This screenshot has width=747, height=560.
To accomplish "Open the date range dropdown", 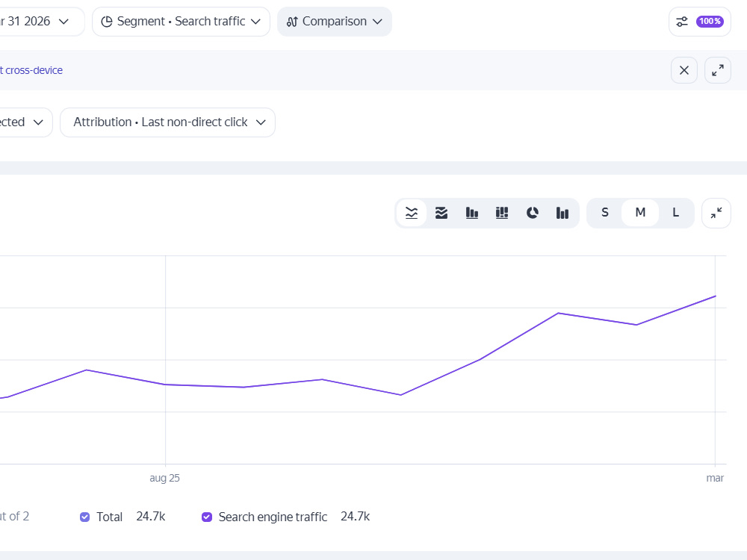I will tap(38, 22).
